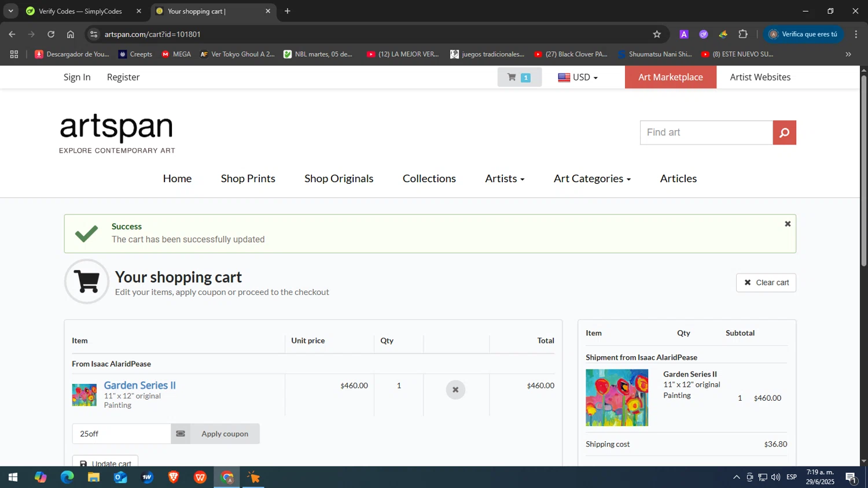Go to Home page
Screen dimensions: 868x488
point(177,179)
